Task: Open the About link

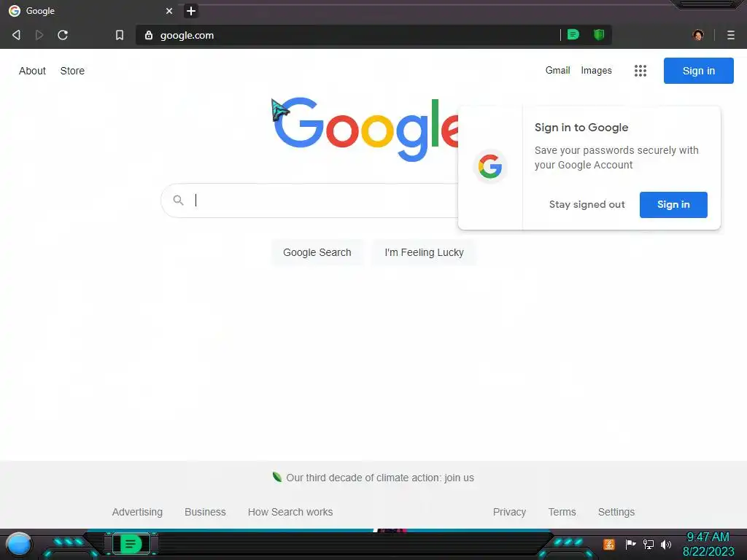Action: pos(32,71)
